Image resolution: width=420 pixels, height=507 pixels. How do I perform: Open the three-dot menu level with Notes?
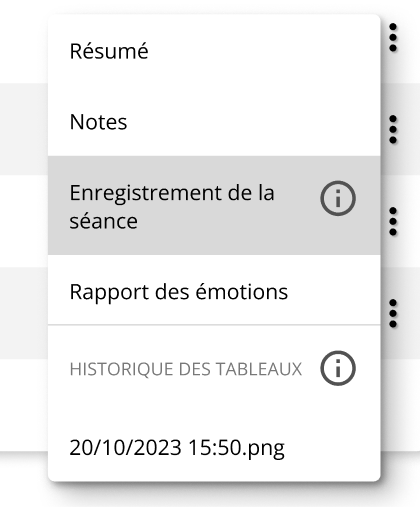point(393,129)
